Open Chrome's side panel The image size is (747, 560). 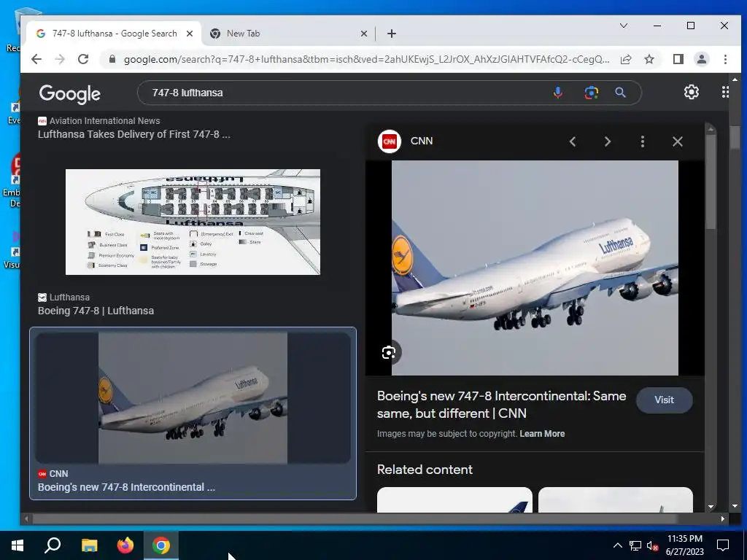[x=678, y=59]
